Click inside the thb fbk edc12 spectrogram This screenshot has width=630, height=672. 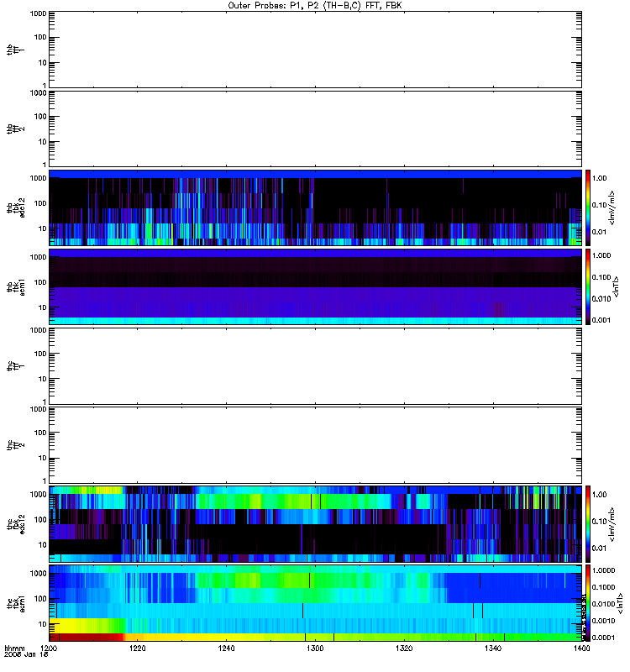pos(315,207)
